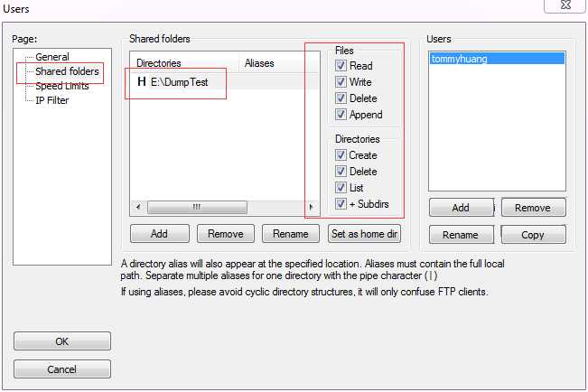Click the shared folders Remove button
The height and width of the screenshot is (392, 588).
tap(226, 234)
